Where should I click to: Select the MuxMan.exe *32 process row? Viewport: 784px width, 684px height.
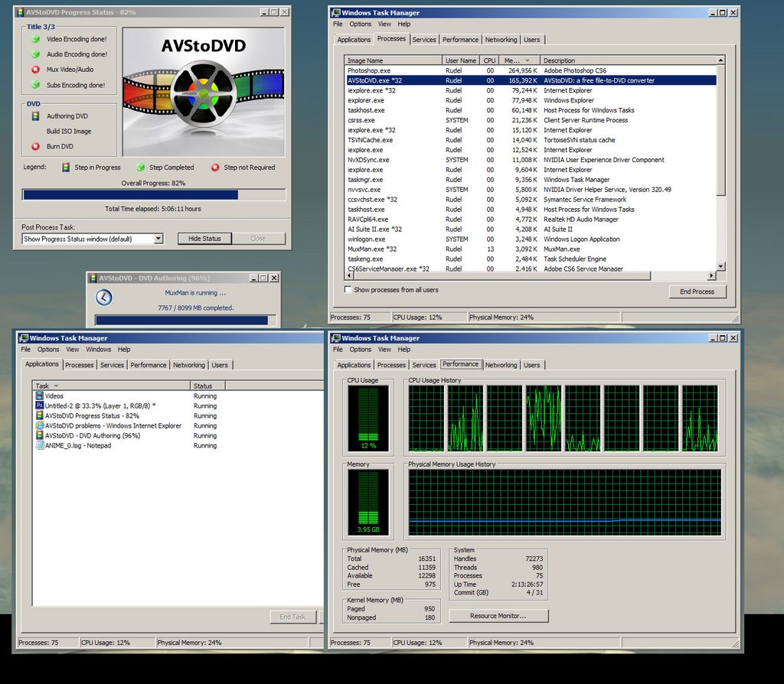pyautogui.click(x=531, y=249)
